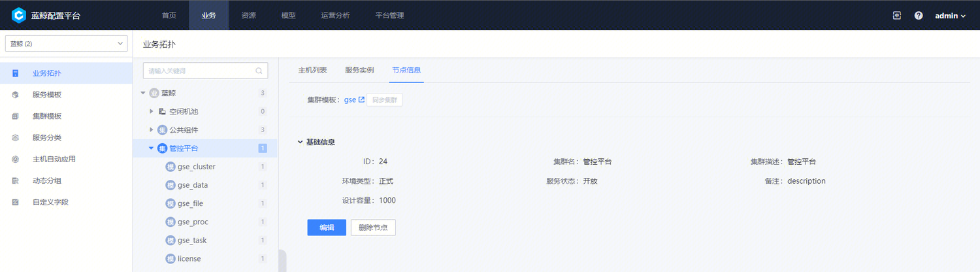Click the 删除节点 button
980x272 pixels.
[373, 228]
